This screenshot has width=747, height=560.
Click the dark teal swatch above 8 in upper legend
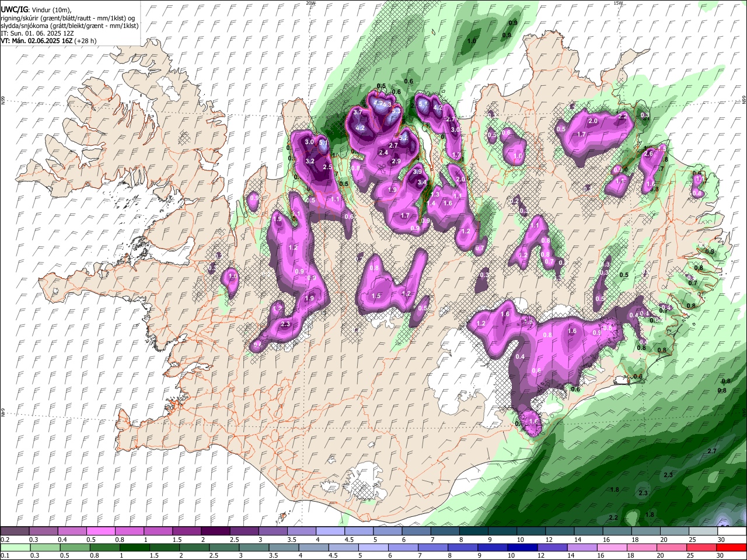click(x=473, y=531)
